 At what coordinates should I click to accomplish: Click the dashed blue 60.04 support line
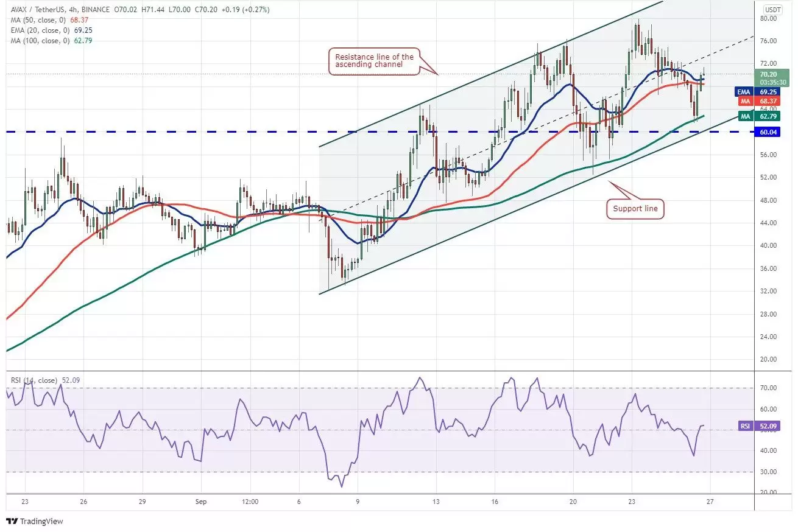(378, 131)
